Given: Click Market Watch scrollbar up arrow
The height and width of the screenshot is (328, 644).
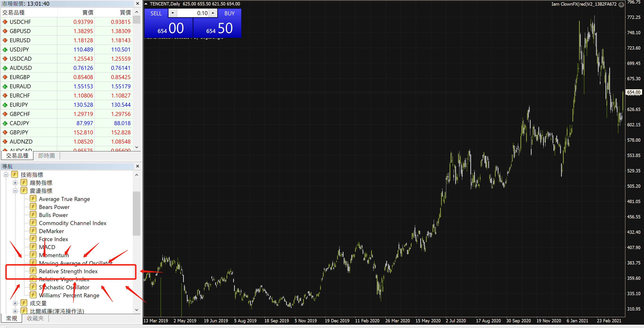Looking at the screenshot, I should 137,12.
